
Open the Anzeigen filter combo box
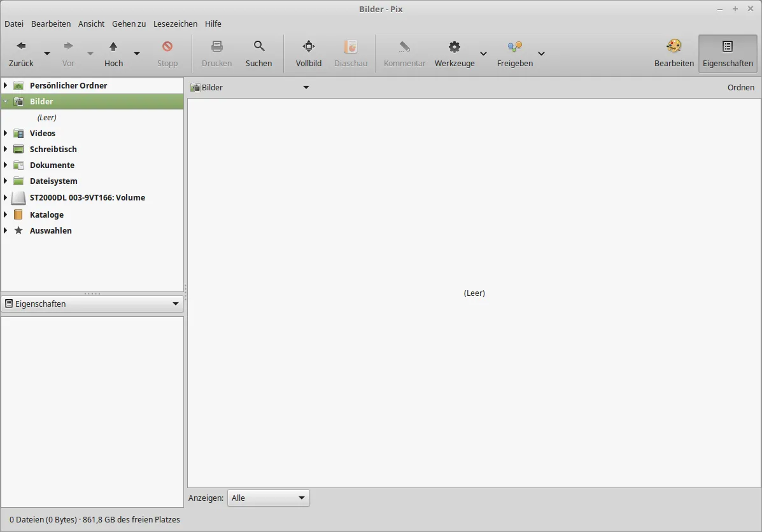(268, 498)
